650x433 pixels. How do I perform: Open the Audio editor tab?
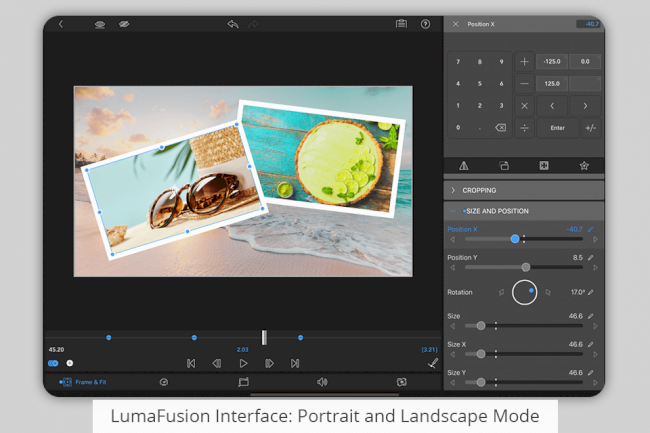click(322, 382)
